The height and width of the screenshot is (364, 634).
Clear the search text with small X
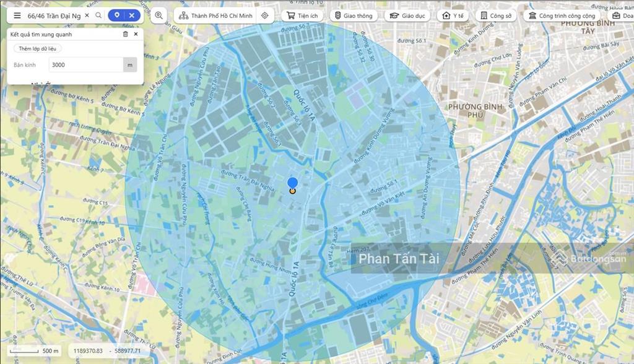(87, 15)
